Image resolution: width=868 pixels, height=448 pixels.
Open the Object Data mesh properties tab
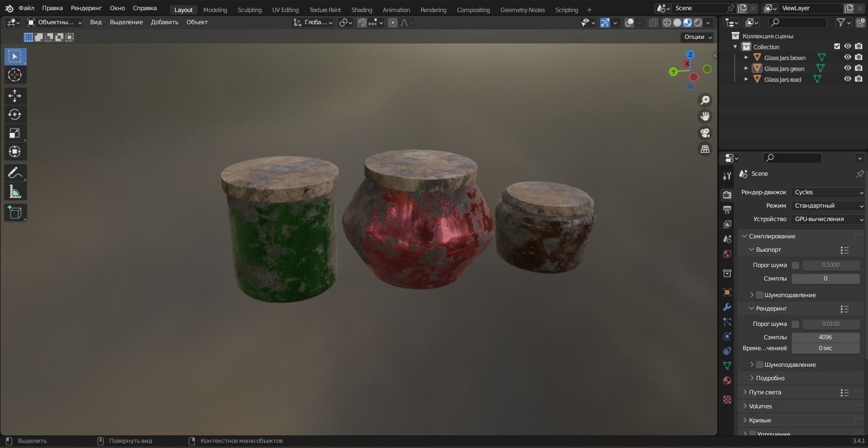(727, 366)
